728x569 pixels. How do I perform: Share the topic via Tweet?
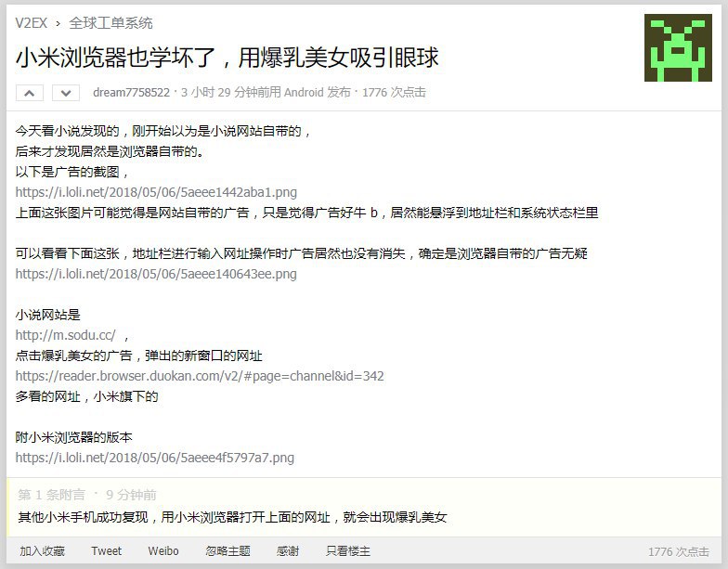click(x=106, y=551)
